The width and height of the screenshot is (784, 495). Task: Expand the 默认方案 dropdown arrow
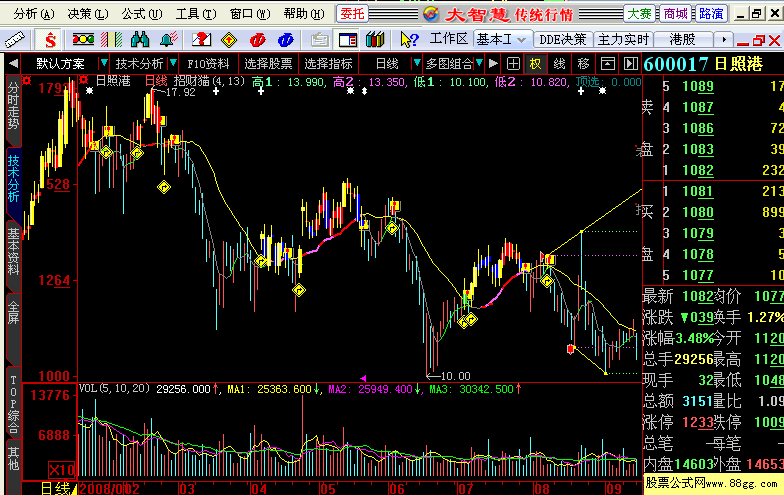pyautogui.click(x=104, y=64)
